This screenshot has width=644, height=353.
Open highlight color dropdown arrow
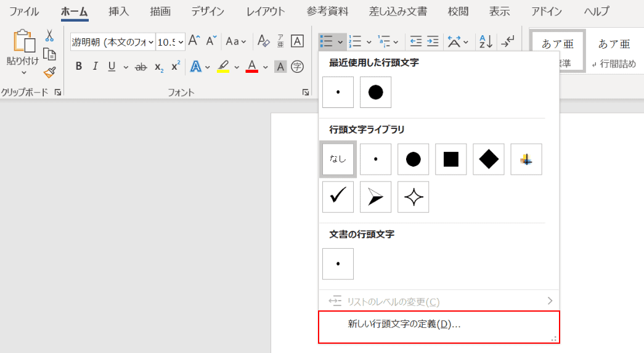pos(237,67)
